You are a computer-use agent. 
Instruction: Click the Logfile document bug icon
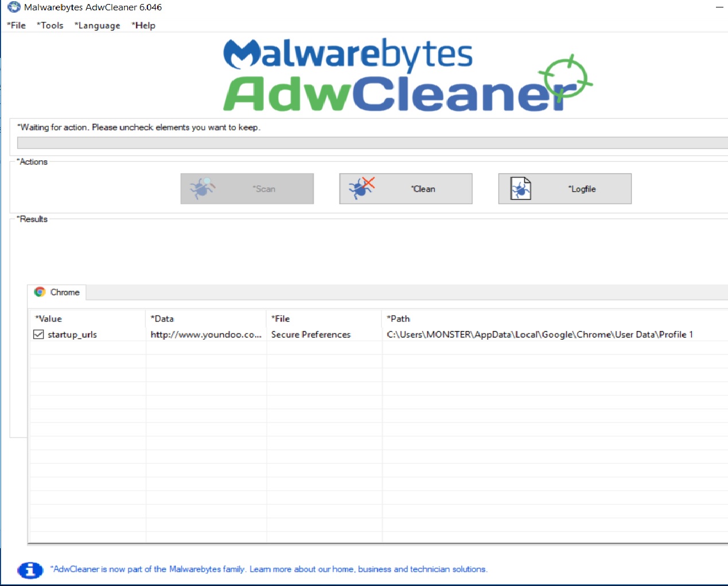[520, 188]
